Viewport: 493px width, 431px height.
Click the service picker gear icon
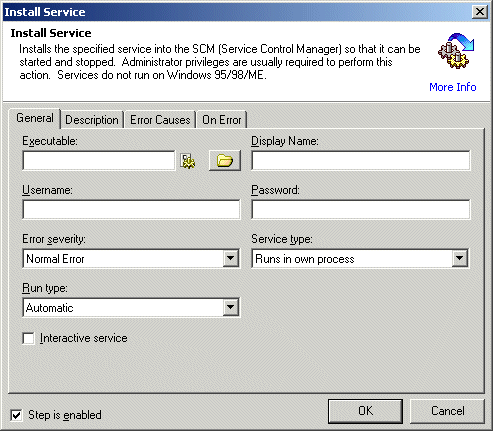tap(188, 161)
